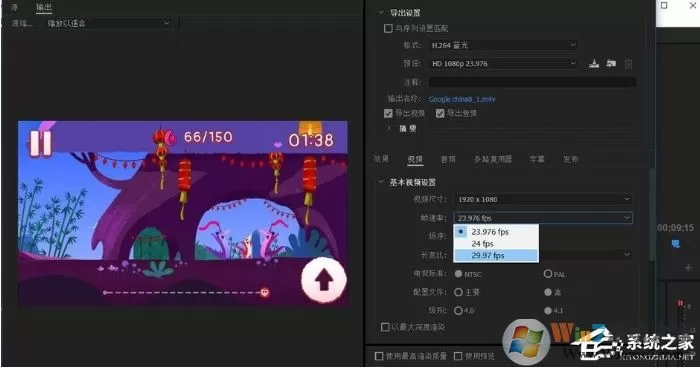Click the blue icon below timecode 00;09;15
The height and width of the screenshot is (368, 700).
(676, 244)
